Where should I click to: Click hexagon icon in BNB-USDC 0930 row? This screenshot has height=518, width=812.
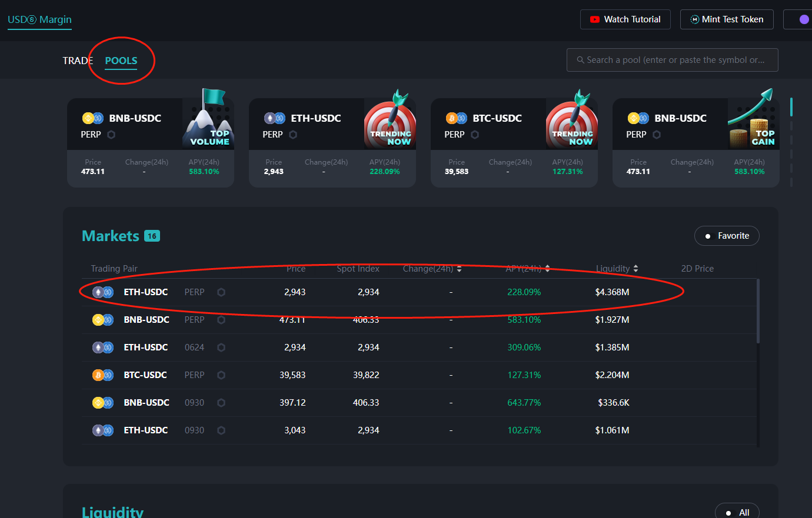click(221, 403)
